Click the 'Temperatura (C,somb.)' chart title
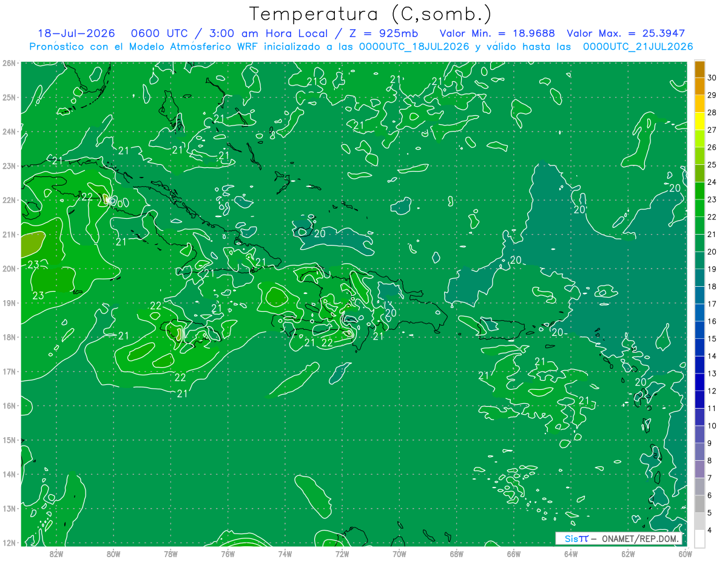Viewport: 728px width, 562px height. (371, 15)
